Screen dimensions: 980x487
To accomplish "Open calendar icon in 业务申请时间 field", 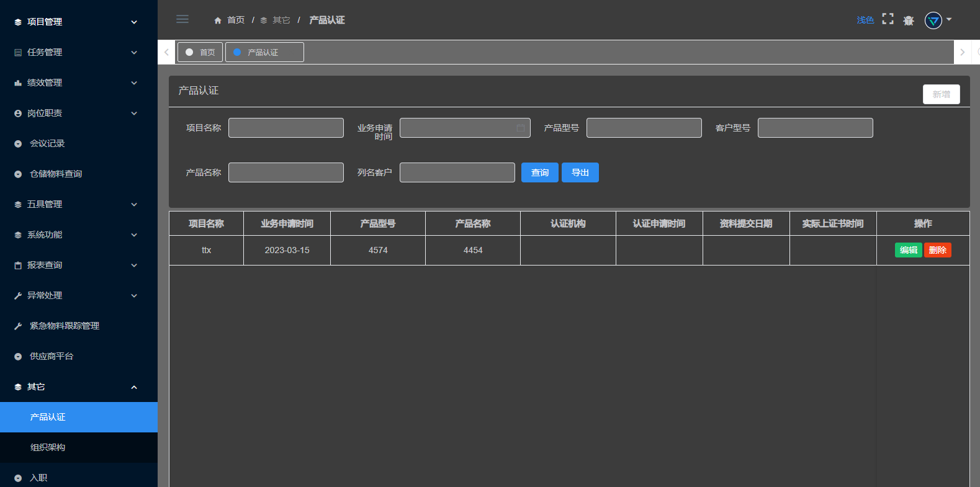I will pos(521,128).
